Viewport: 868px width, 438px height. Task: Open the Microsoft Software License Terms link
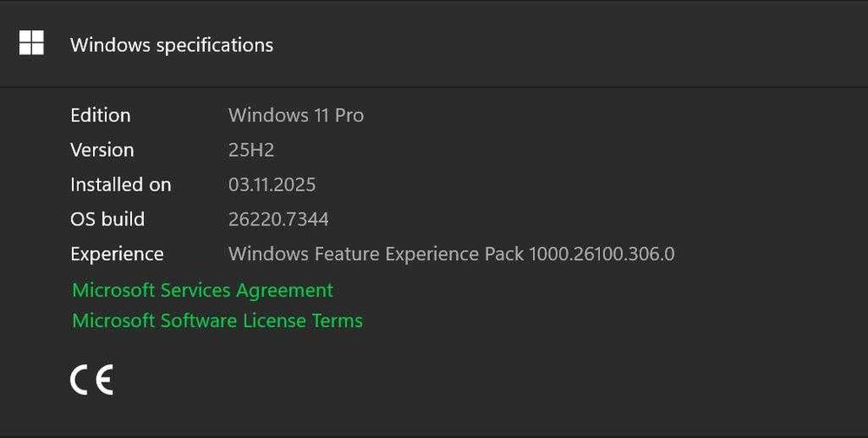tap(217, 321)
